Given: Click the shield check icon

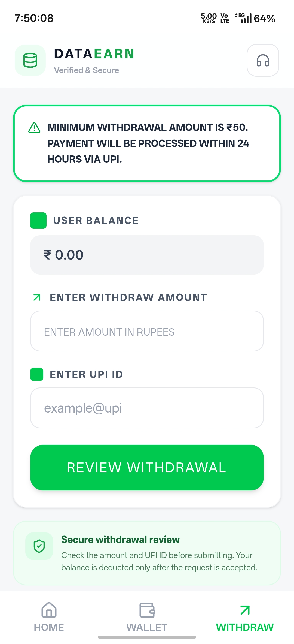Looking at the screenshot, I should [x=39, y=546].
